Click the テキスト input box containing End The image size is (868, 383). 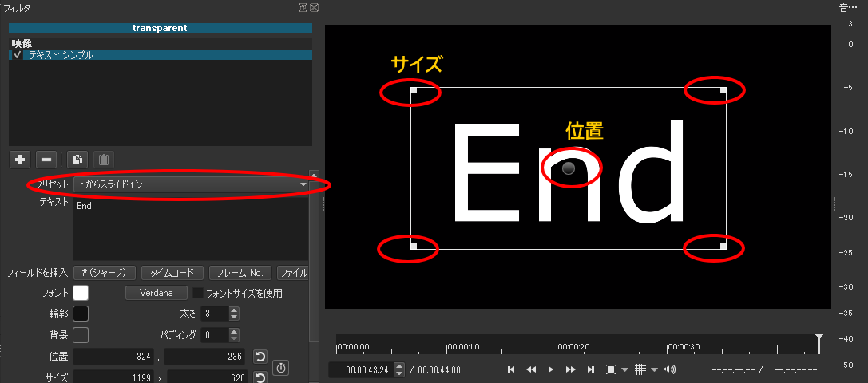190,229
